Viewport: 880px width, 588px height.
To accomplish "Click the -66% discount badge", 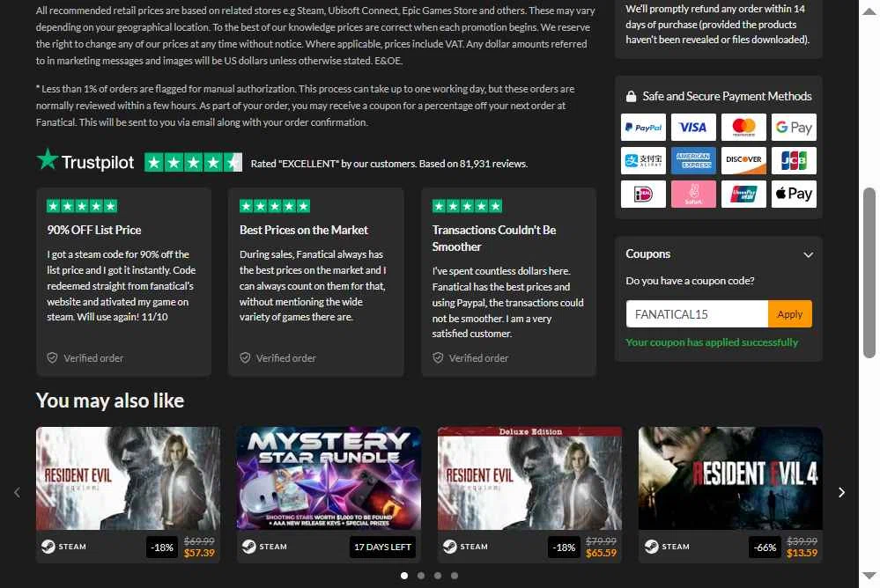I will click(x=765, y=547).
